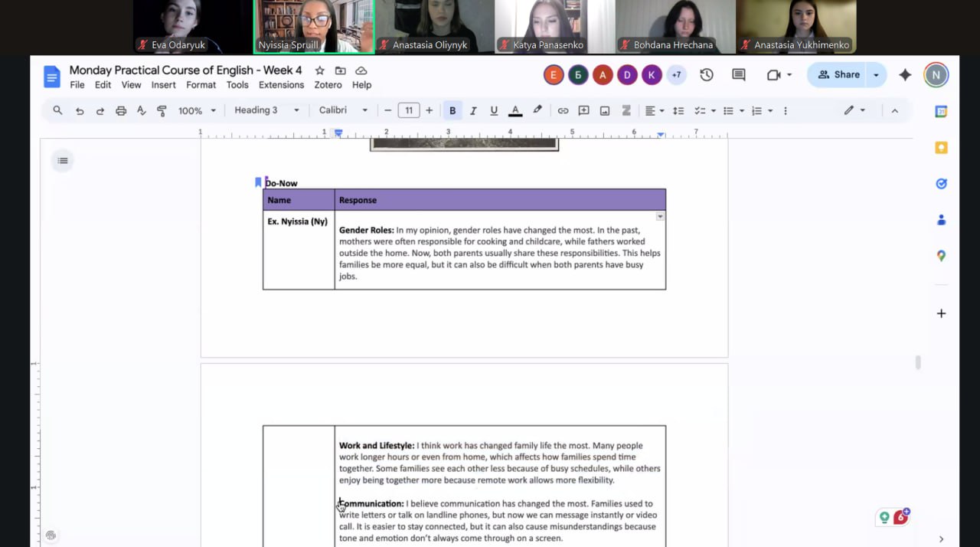Open the Heading 3 style dropdown
This screenshot has width=980, height=547.
coord(266,110)
